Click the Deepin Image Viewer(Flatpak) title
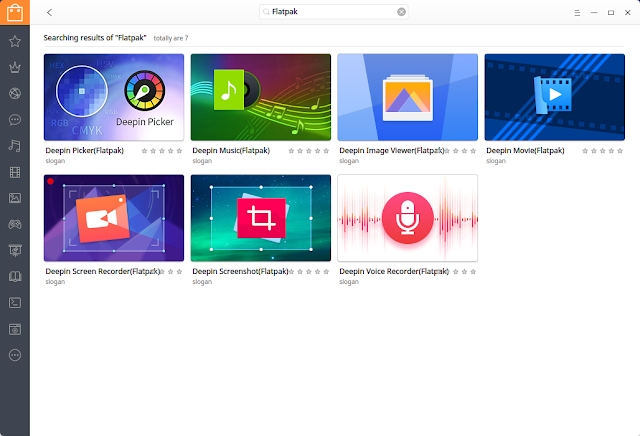This screenshot has height=436, width=640. 392,151
